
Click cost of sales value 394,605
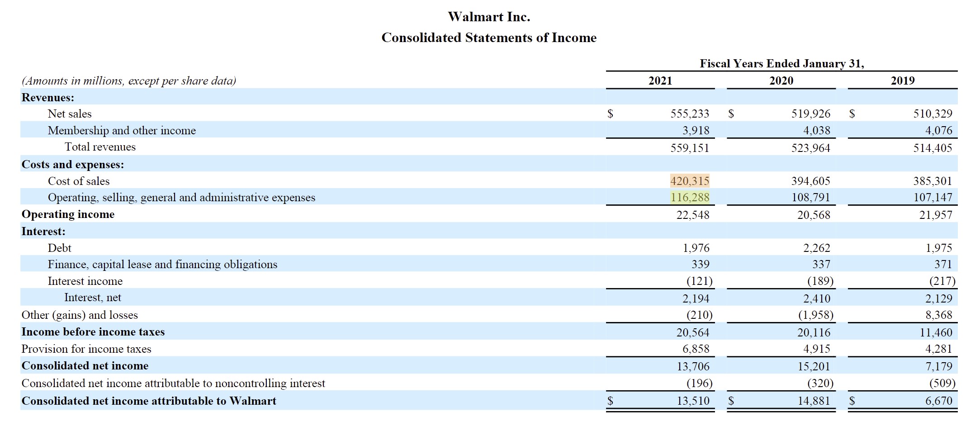[811, 181]
